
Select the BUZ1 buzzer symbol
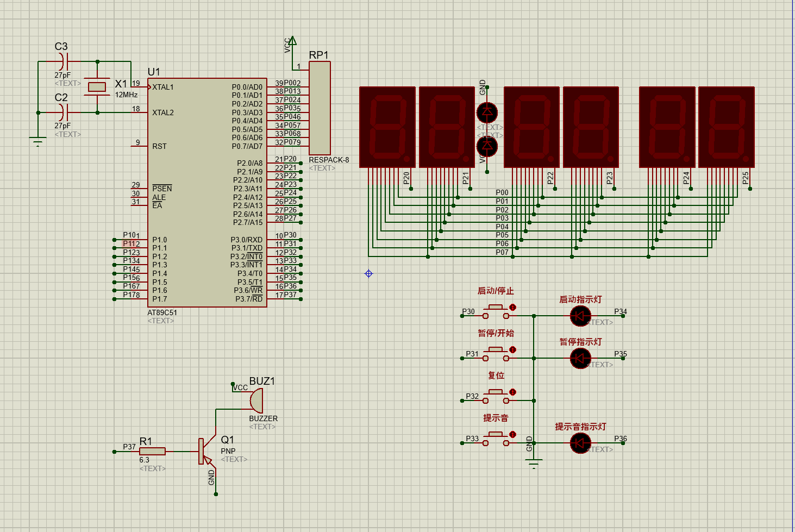pos(256,400)
